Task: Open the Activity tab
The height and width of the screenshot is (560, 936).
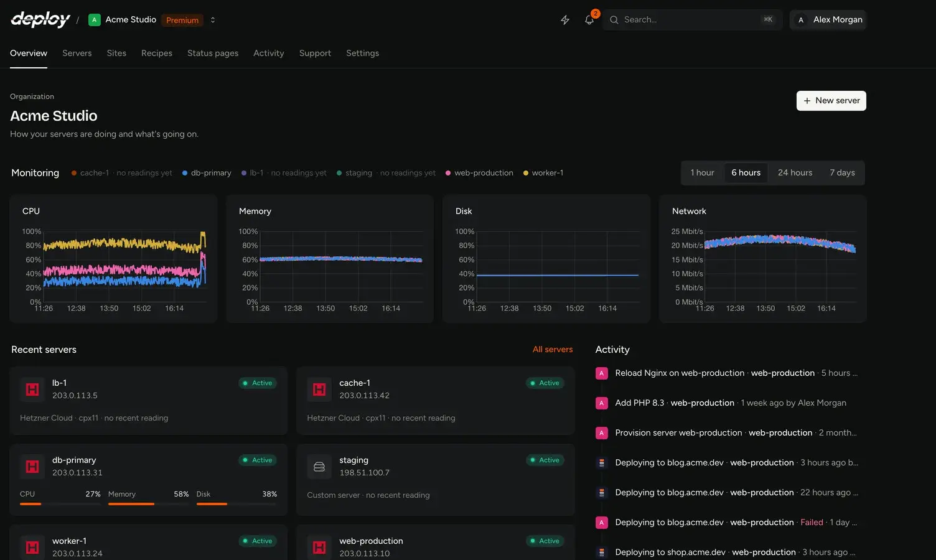Action: pos(269,54)
